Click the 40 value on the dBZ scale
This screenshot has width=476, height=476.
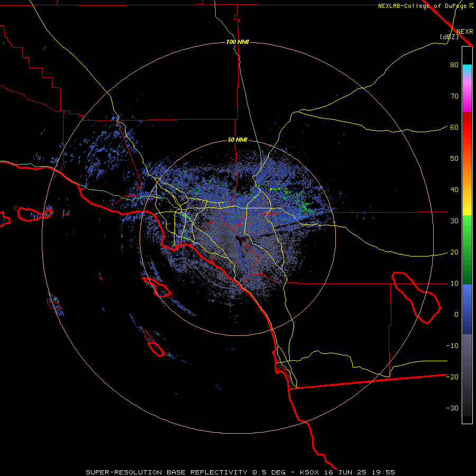click(x=454, y=190)
